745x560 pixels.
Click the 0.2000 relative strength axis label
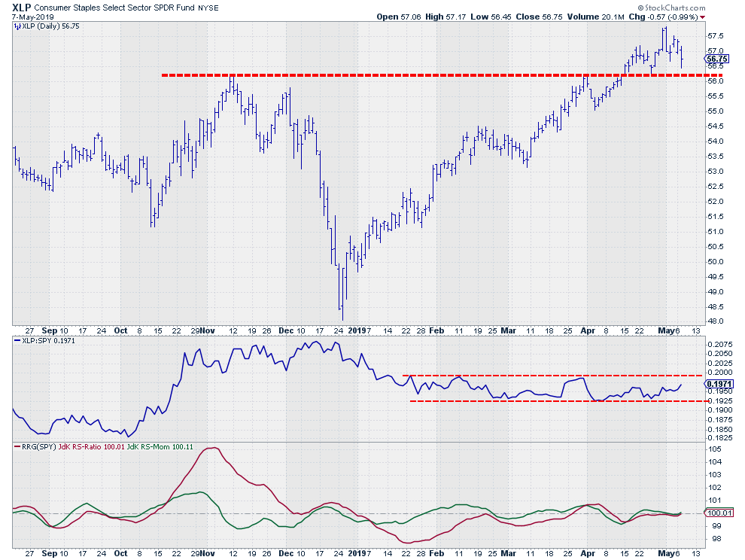pyautogui.click(x=719, y=373)
